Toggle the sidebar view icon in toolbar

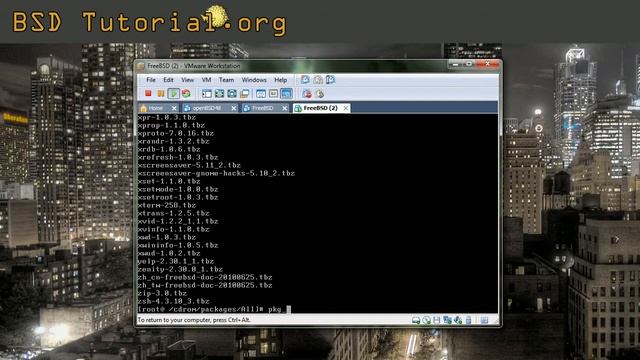207,93
